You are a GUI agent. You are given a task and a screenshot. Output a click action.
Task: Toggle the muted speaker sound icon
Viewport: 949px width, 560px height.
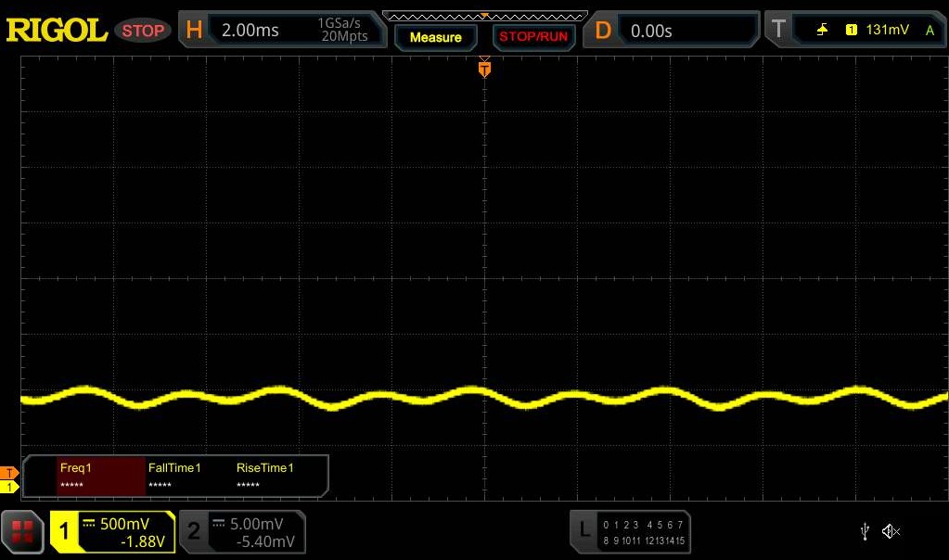click(x=891, y=531)
